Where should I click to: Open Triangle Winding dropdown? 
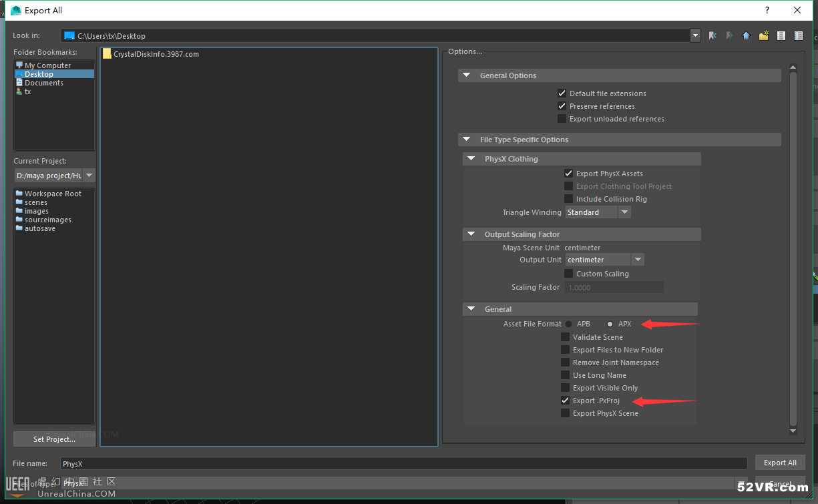[598, 212]
